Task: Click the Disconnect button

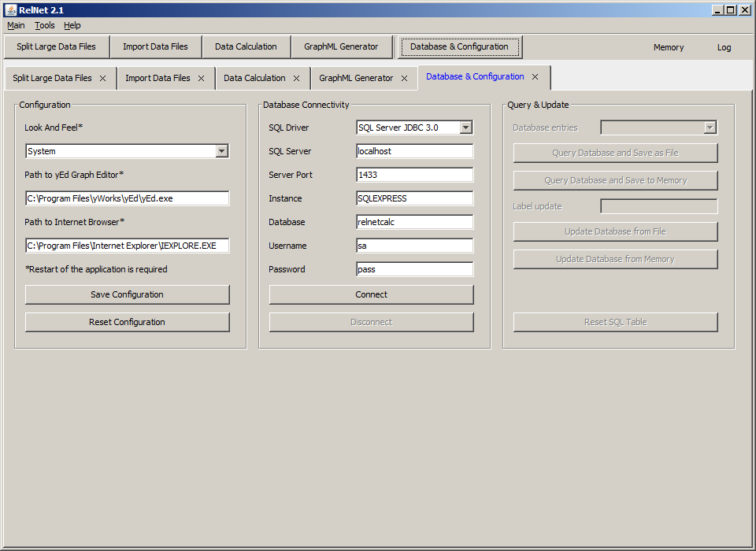Action: click(371, 322)
